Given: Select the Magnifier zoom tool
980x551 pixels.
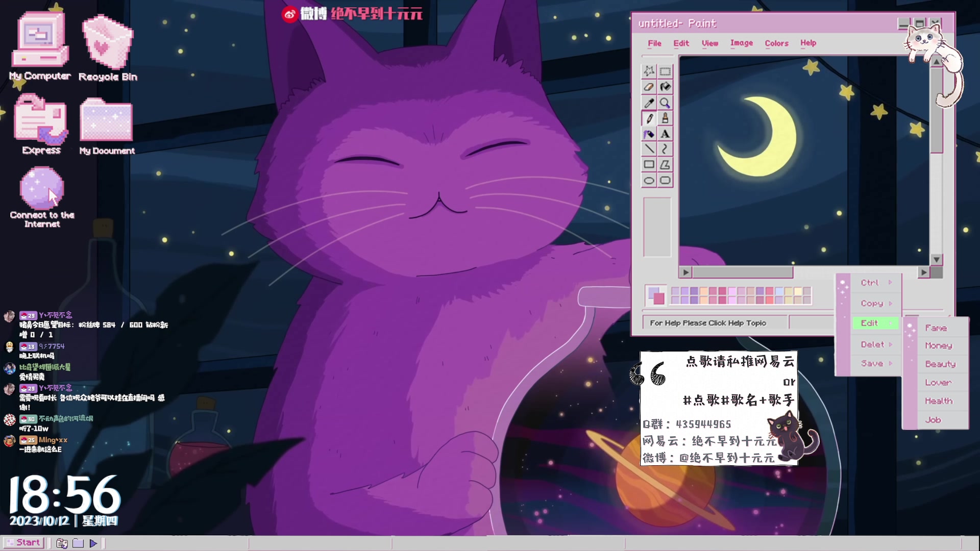Looking at the screenshot, I should point(665,103).
